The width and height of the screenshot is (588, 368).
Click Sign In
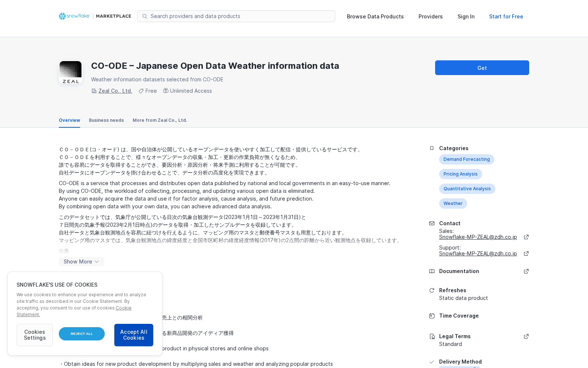(466, 17)
